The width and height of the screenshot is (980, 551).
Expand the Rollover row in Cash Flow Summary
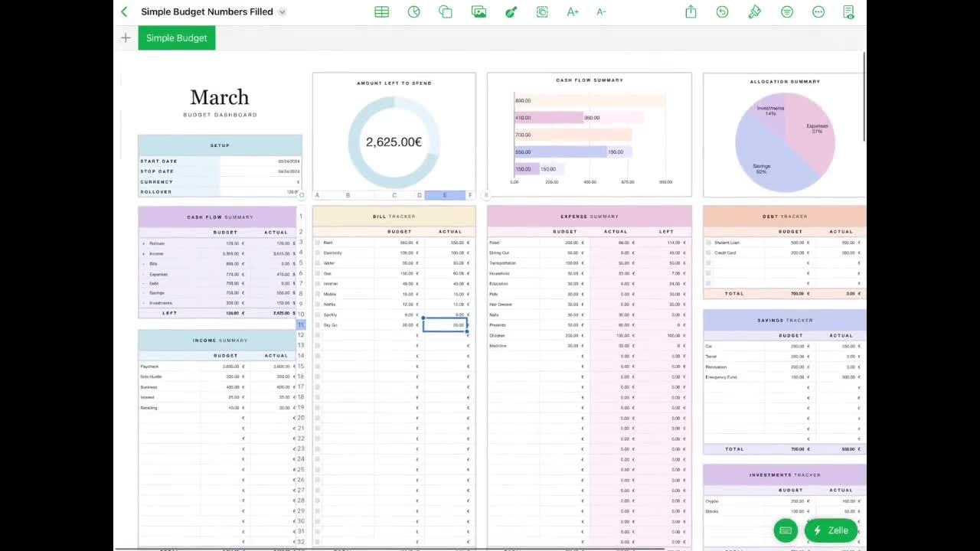point(143,243)
